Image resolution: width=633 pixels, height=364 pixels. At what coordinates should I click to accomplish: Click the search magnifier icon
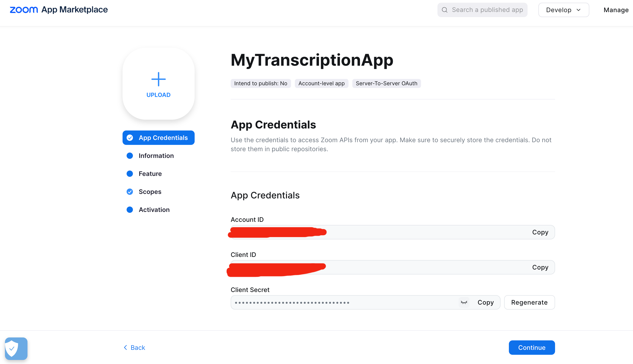pos(444,10)
